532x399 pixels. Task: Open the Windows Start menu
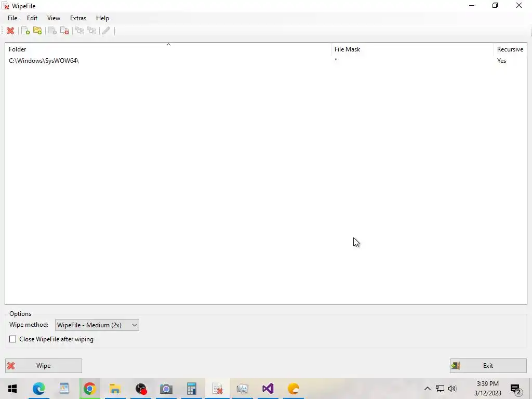click(x=12, y=389)
